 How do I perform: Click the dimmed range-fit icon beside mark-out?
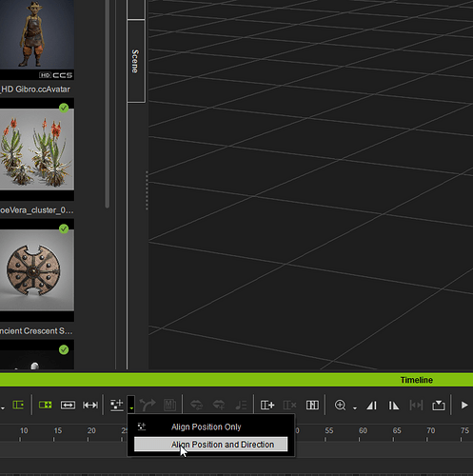[x=416, y=406]
